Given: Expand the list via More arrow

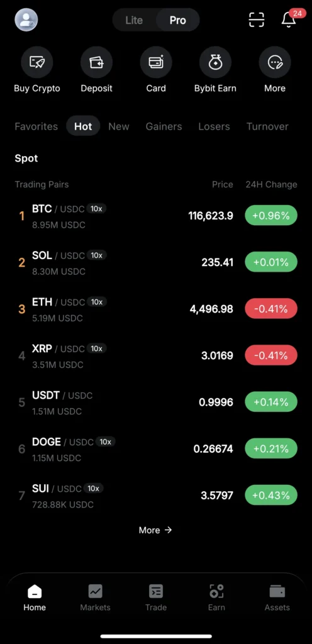Looking at the screenshot, I should [155, 530].
